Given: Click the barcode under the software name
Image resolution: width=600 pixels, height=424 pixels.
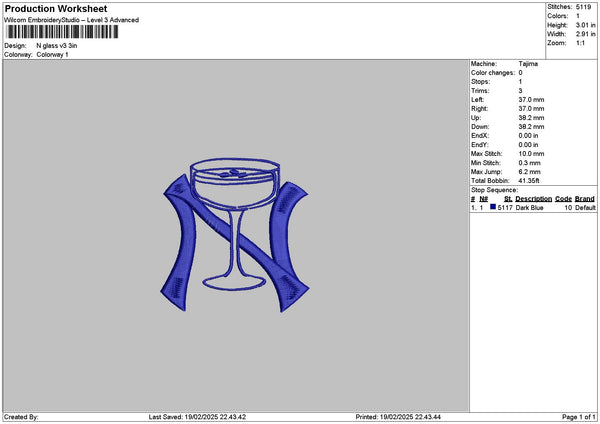Looking at the screenshot, I should click(x=62, y=32).
